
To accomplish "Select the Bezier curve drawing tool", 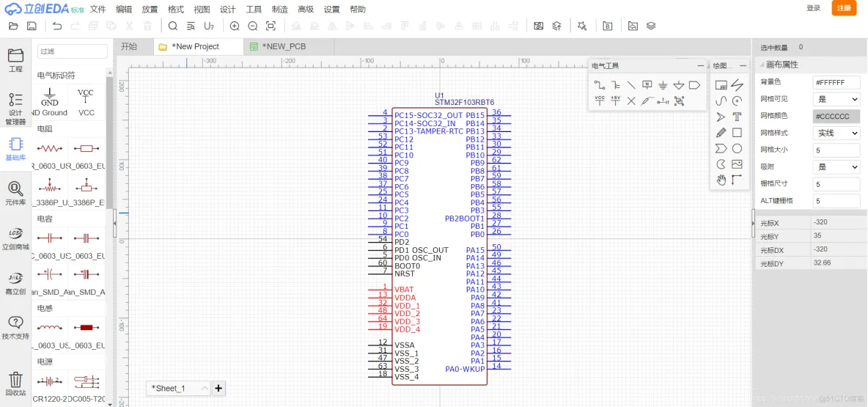I will point(721,100).
